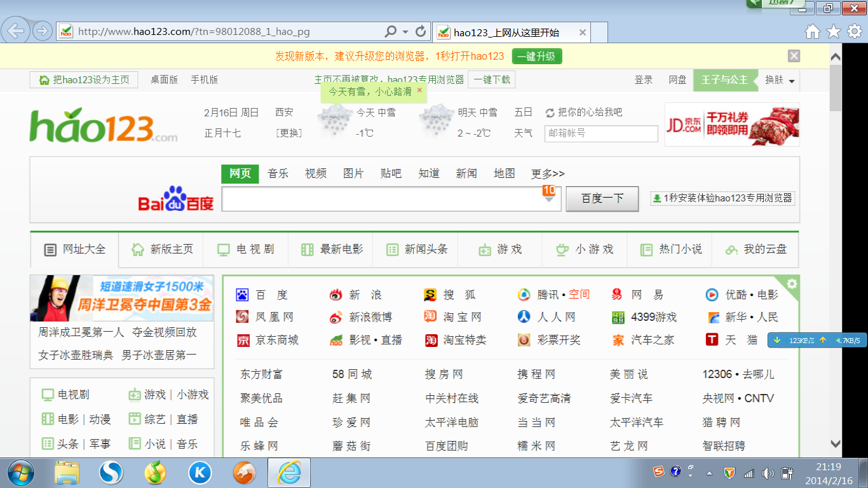
Task: Open Kugou K music taskbar icon
Action: click(x=200, y=472)
